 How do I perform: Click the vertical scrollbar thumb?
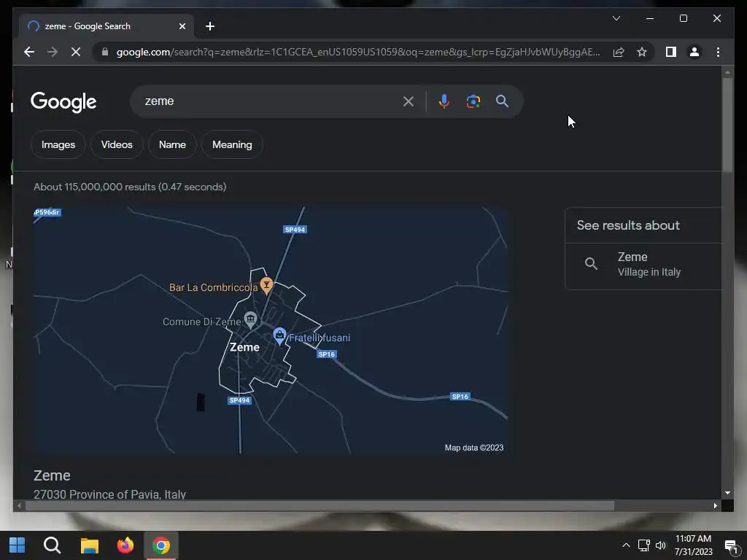pyautogui.click(x=727, y=125)
